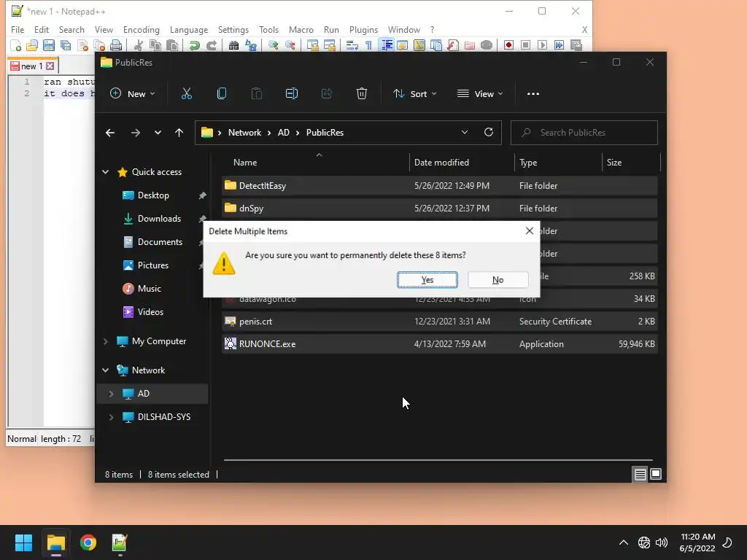Click the Notepad++ icon on the taskbar

point(120,542)
